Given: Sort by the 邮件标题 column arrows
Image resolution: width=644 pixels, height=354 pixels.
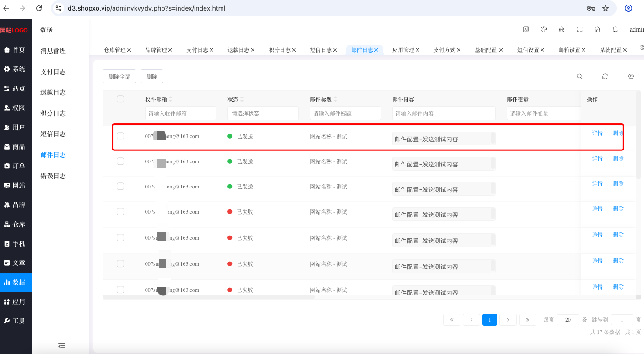Looking at the screenshot, I should click(336, 99).
